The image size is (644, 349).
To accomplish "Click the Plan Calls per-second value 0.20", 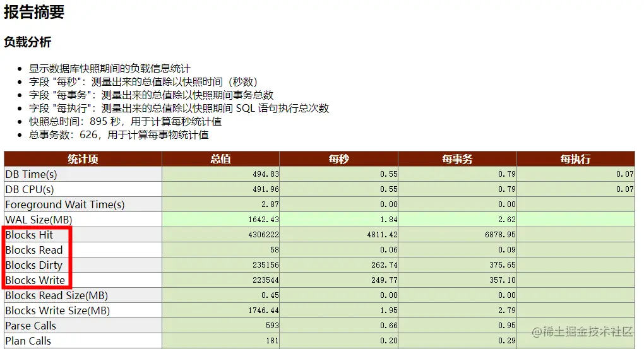I will (388, 341).
